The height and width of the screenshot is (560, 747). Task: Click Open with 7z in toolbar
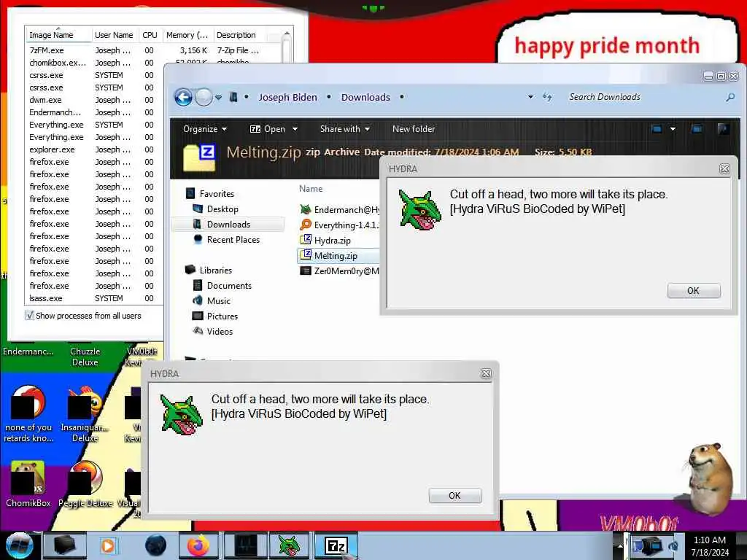click(x=267, y=129)
